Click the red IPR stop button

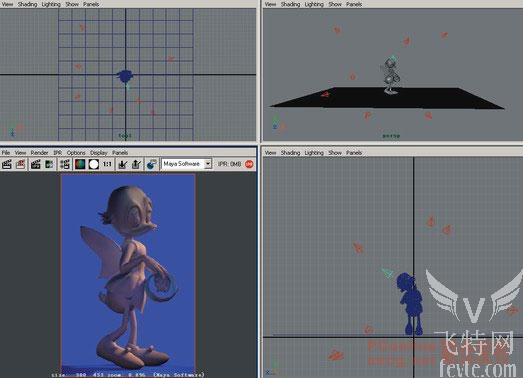tap(249, 164)
